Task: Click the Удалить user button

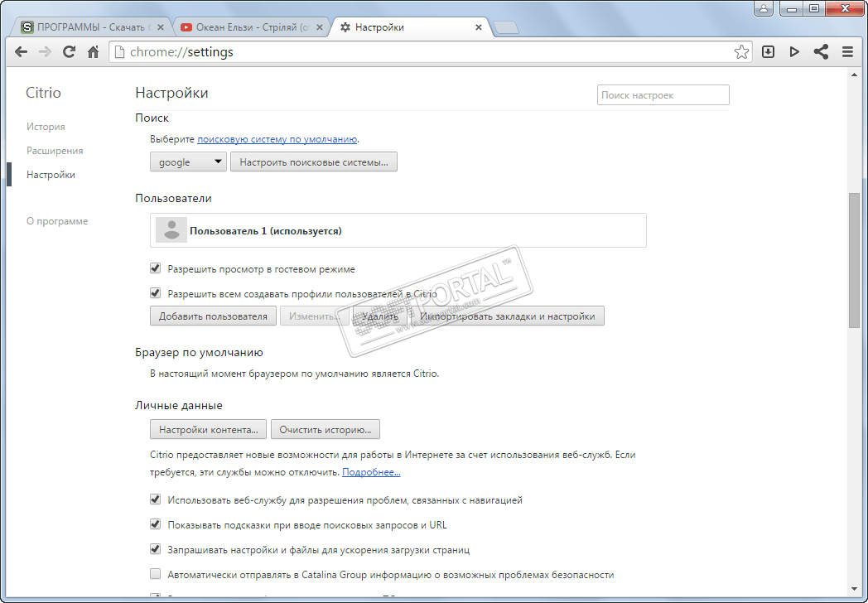Action: coord(379,316)
